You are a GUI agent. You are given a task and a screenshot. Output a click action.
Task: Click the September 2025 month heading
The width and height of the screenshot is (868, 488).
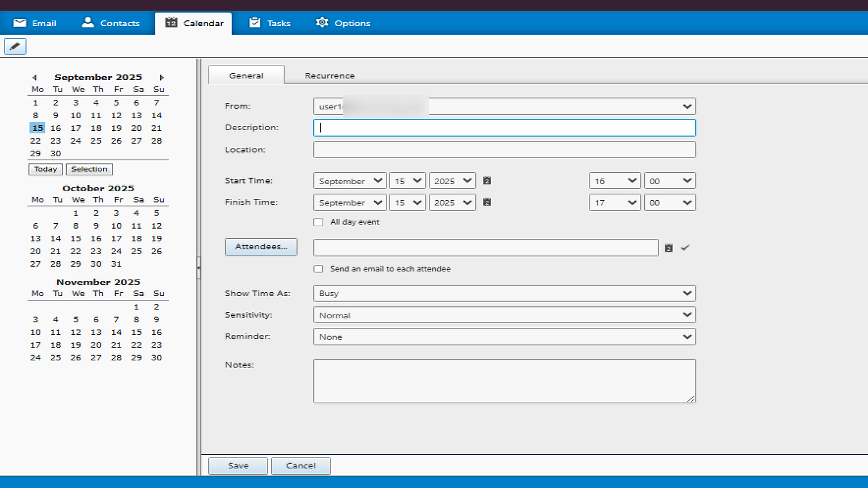click(98, 77)
